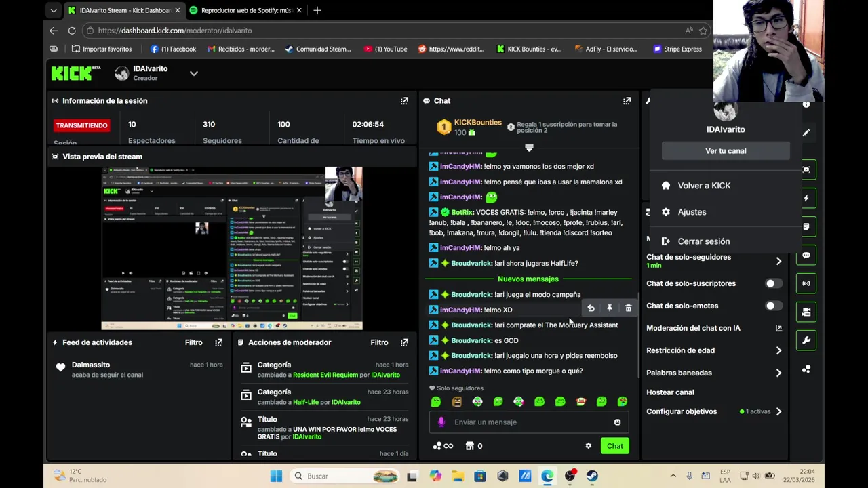Expand Chat de solo-seguidores settings
This screenshot has height=488, width=868.
[778, 260]
